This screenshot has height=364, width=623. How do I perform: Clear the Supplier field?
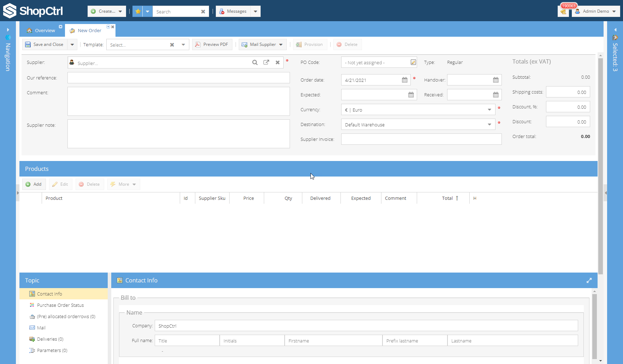[x=278, y=62]
